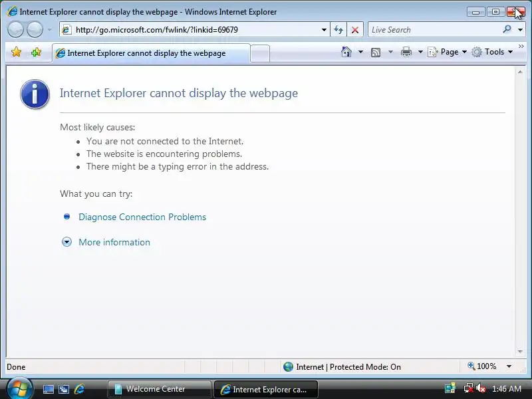
Task: Expand the address bar history dropdown
Action: [x=324, y=30]
